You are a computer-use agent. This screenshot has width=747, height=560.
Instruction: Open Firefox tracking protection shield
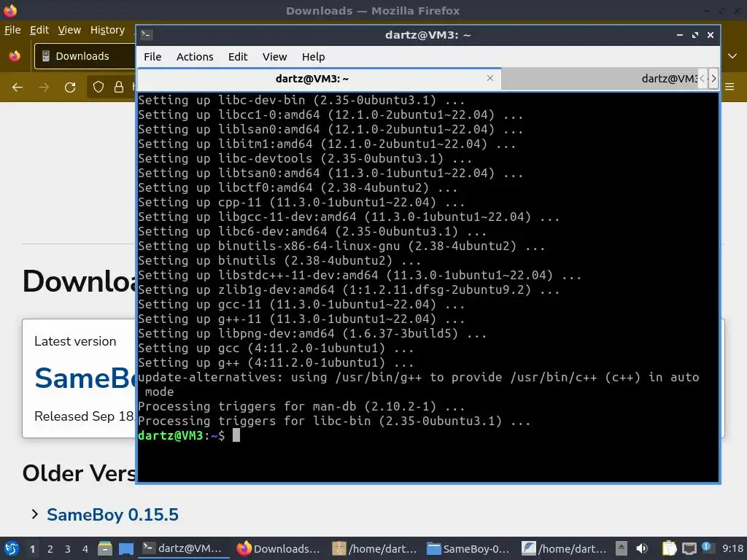(x=98, y=87)
